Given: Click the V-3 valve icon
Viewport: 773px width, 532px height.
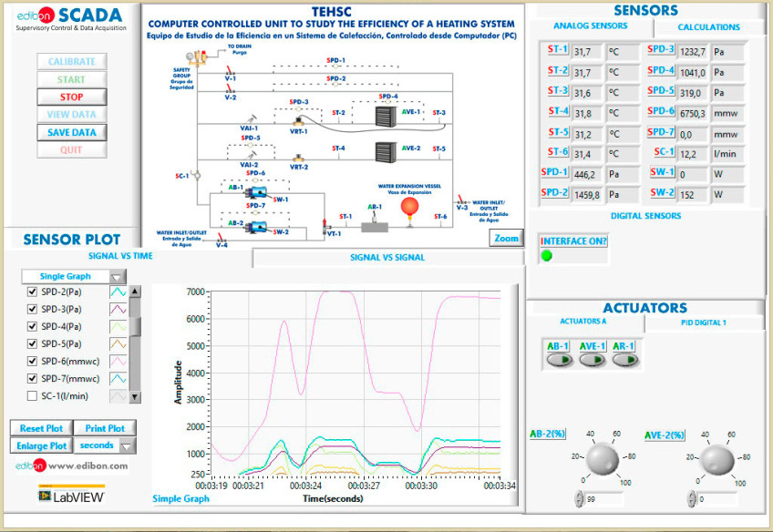Looking at the screenshot, I should [461, 199].
